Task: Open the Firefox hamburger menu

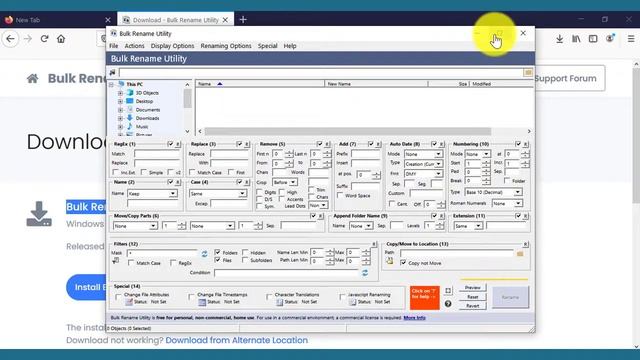Action: point(631,39)
